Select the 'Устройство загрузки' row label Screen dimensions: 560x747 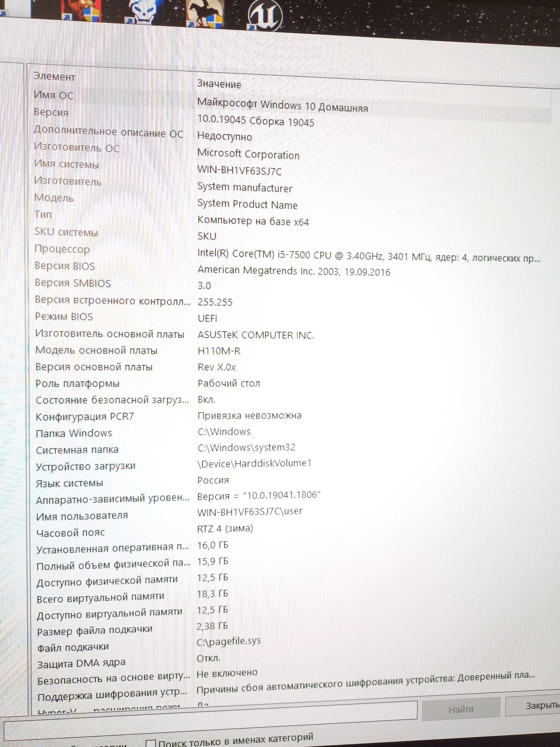tap(85, 467)
